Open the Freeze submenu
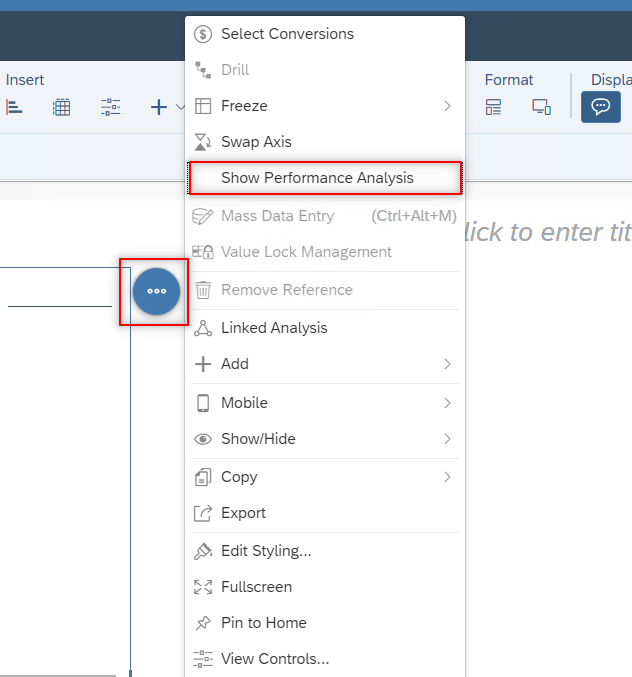The height and width of the screenshot is (677, 632). (325, 106)
